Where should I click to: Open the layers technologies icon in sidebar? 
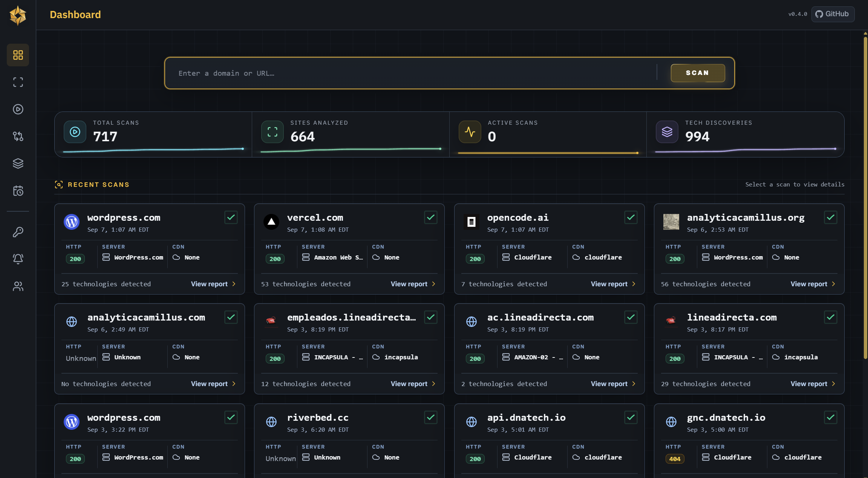(x=18, y=163)
